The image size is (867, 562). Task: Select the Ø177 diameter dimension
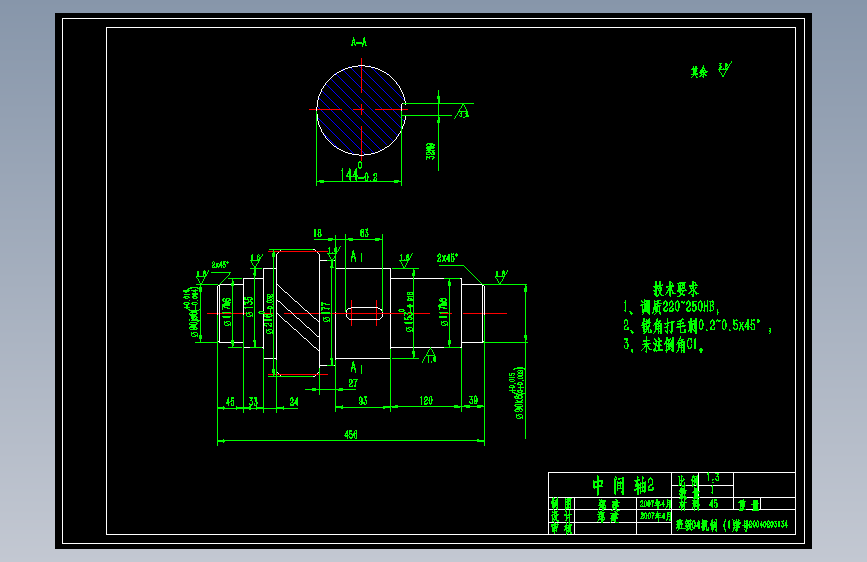pos(326,311)
